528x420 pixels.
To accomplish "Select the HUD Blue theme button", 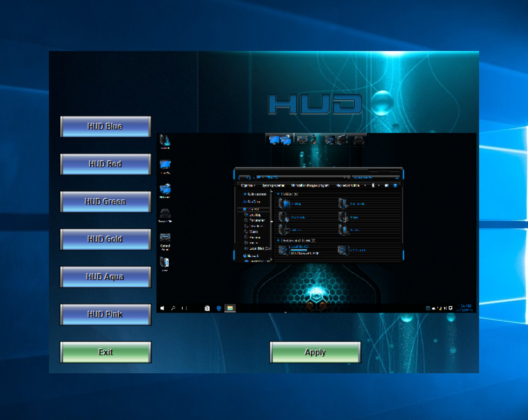I will pos(105,127).
